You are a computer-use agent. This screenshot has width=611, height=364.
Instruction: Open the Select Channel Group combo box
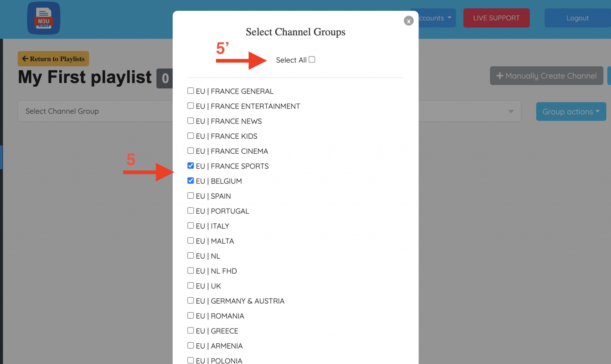tap(95, 111)
